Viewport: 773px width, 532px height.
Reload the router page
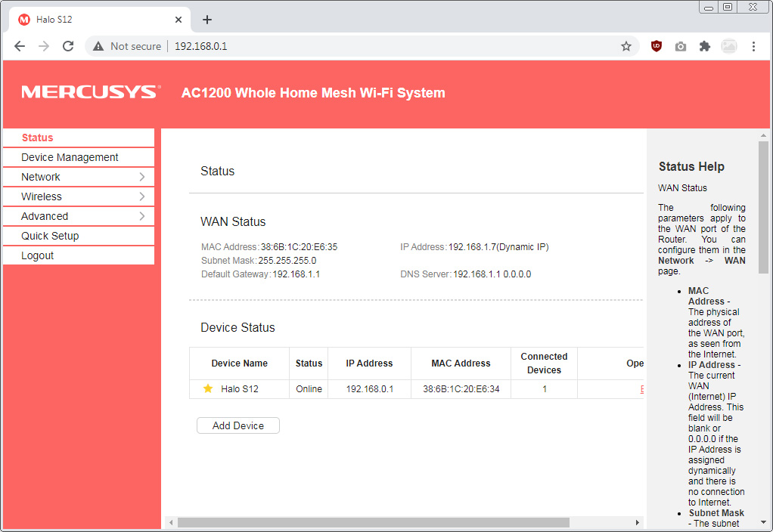coord(68,46)
